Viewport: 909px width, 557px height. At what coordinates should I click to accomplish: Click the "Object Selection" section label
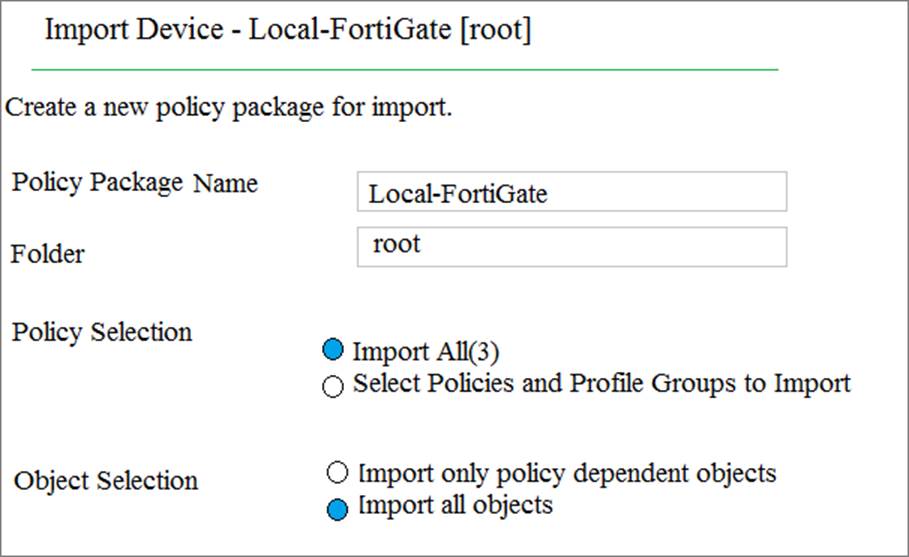106,480
